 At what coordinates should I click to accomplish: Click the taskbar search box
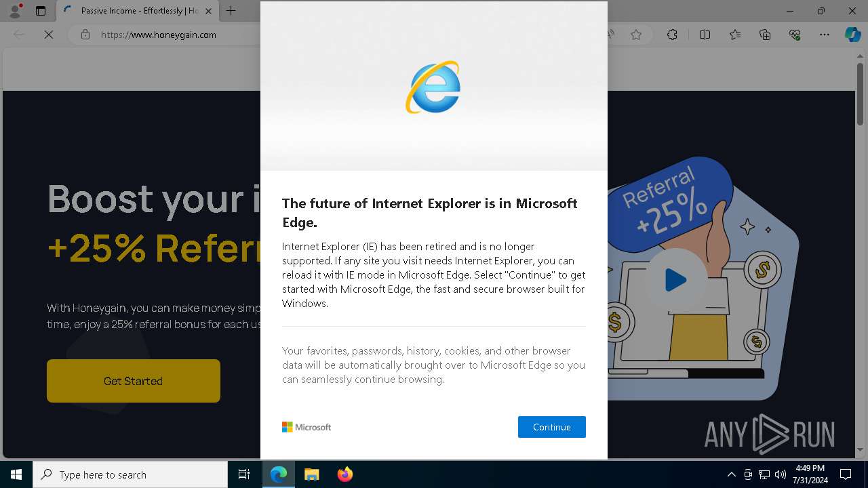(130, 474)
